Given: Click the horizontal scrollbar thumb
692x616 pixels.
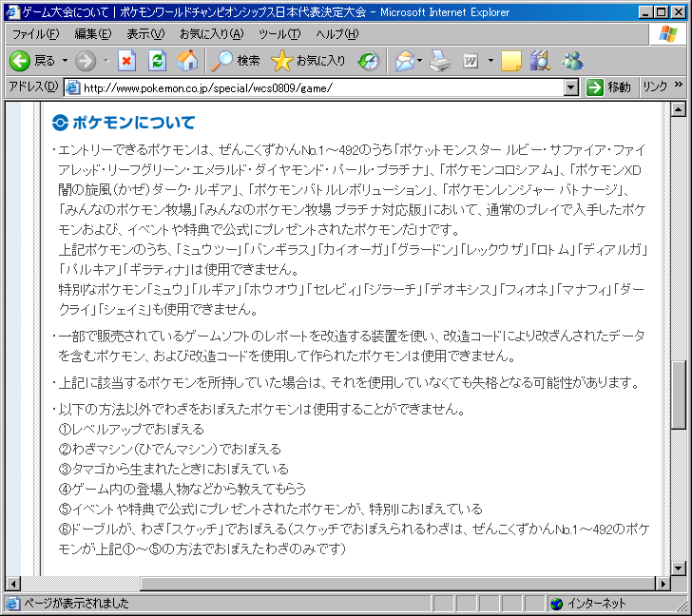Looking at the screenshot, I should 397,584.
